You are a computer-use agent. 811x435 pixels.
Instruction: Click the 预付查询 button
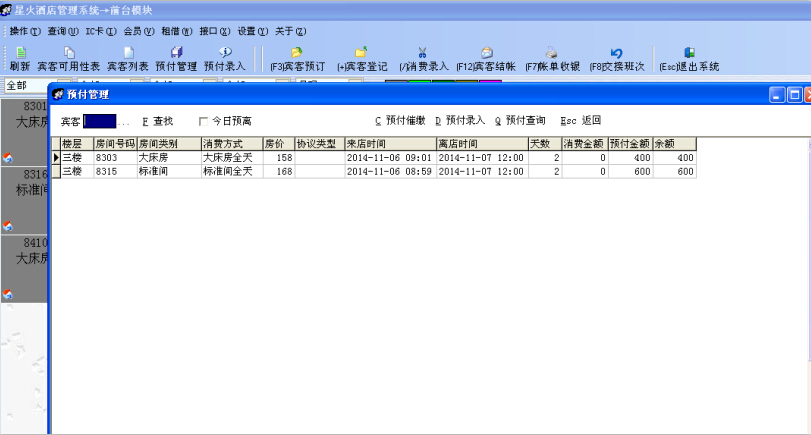click(x=520, y=120)
